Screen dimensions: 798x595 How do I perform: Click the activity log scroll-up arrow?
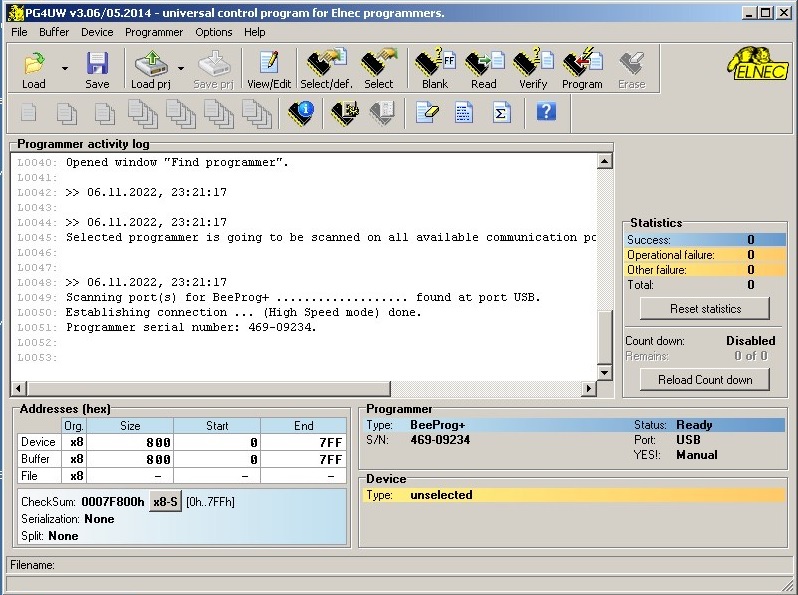click(x=604, y=161)
